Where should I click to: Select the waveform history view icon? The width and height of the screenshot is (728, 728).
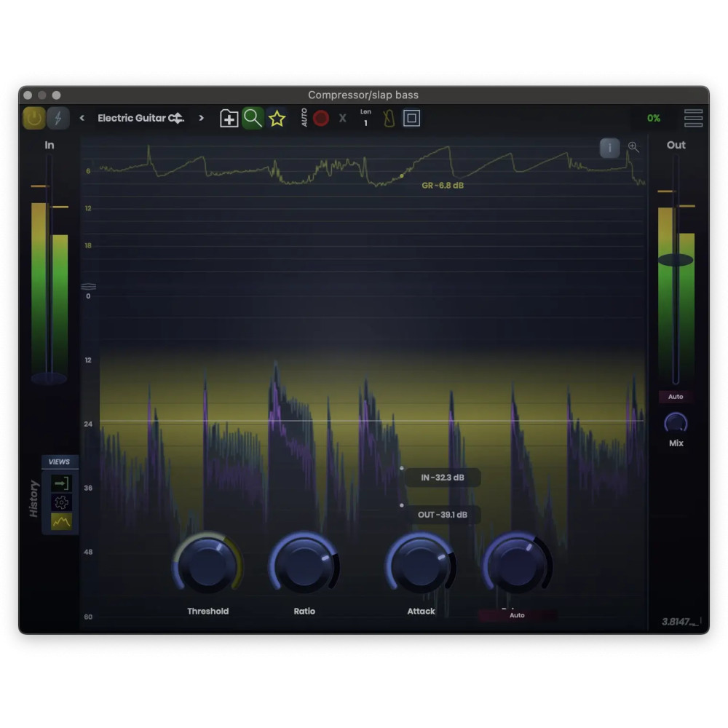coord(60,520)
